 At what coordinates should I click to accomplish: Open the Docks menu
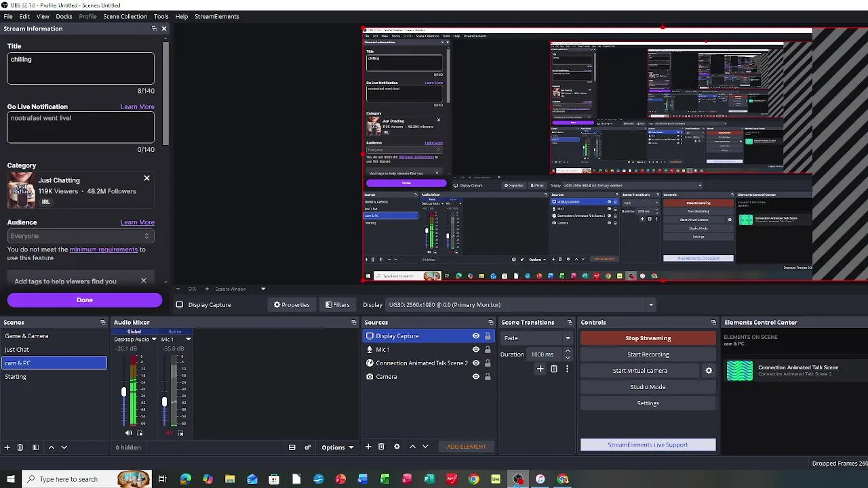(64, 16)
